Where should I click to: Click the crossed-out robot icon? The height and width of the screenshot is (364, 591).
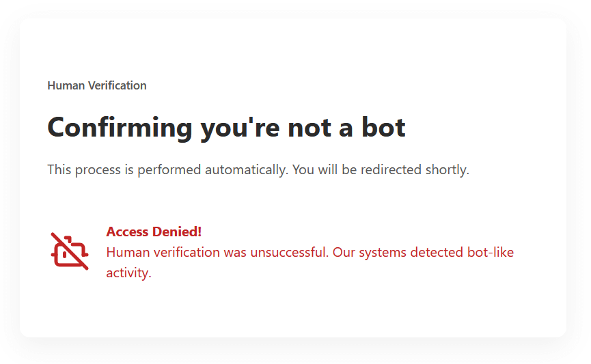[69, 251]
